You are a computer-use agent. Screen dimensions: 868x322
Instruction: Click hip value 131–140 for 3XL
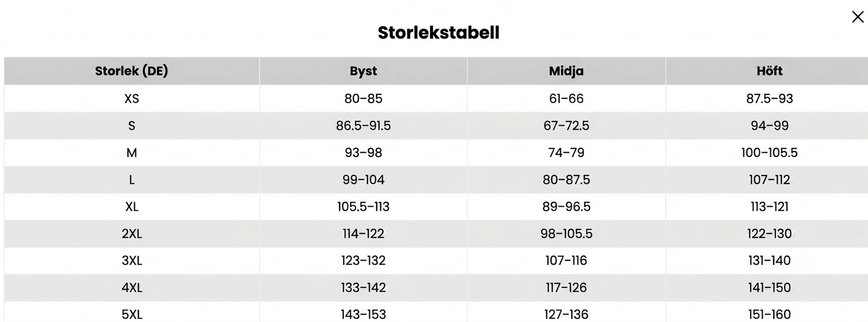point(769,261)
